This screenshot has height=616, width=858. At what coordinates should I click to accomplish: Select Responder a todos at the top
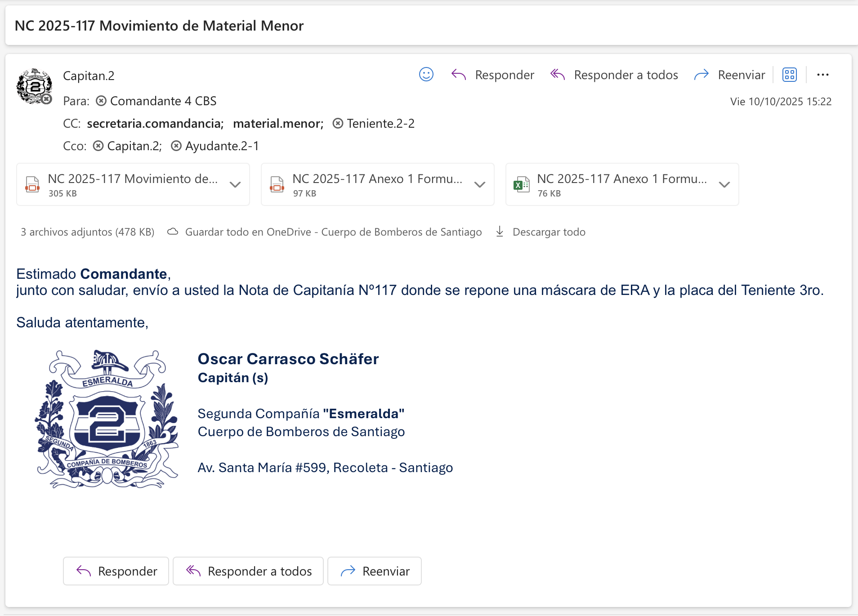[x=626, y=75]
